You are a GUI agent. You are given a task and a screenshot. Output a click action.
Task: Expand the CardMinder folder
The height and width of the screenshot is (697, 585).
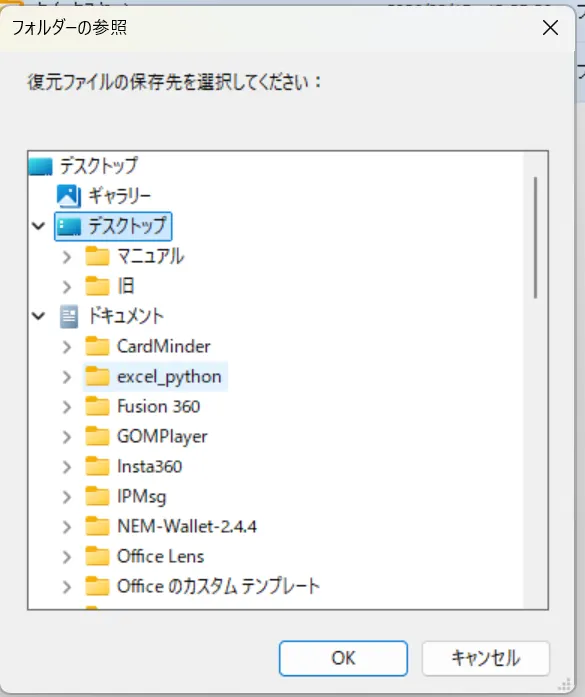coord(67,347)
